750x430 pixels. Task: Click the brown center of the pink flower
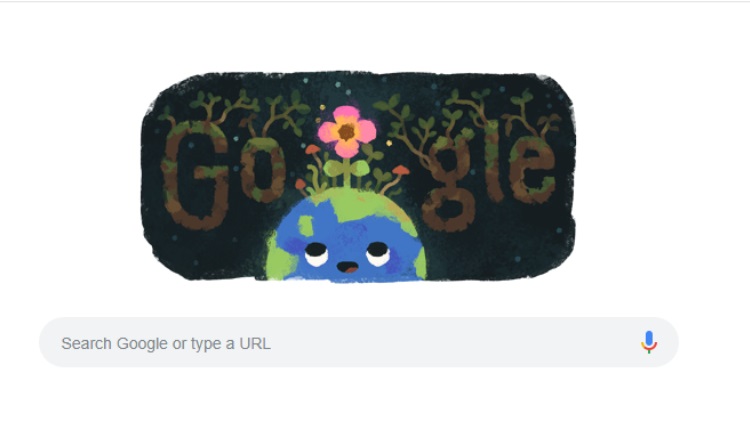(x=347, y=131)
